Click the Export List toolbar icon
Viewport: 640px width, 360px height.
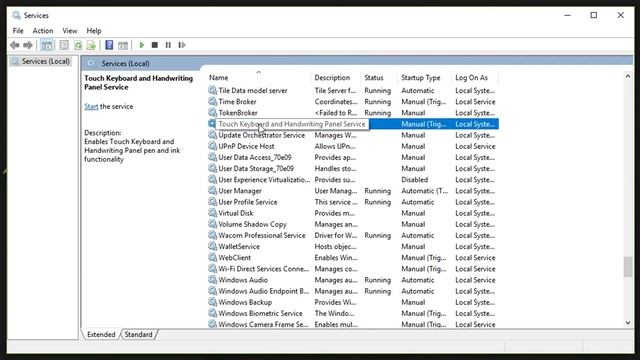(91, 45)
